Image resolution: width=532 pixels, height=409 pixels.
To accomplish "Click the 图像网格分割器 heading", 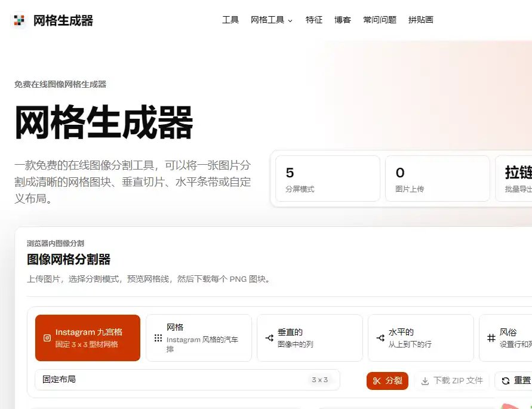I will click(x=69, y=259).
